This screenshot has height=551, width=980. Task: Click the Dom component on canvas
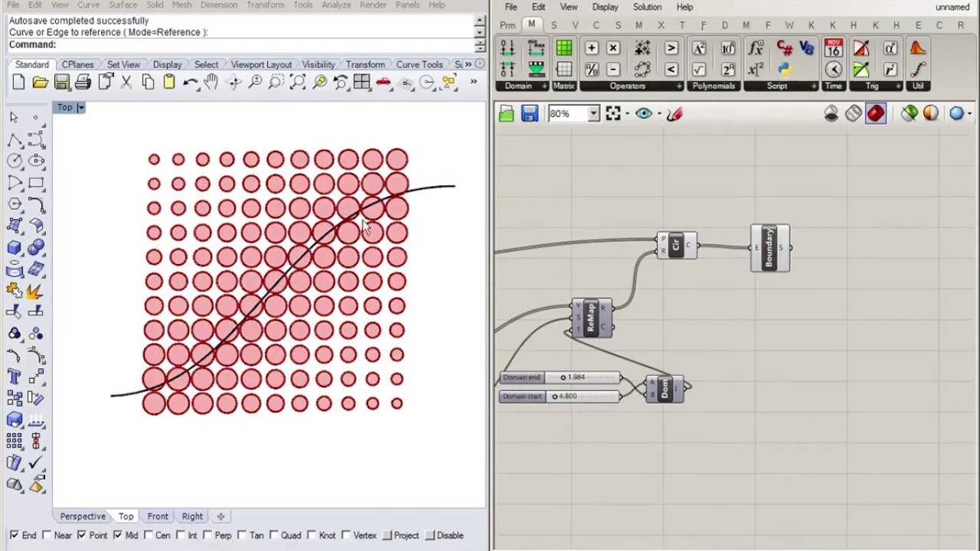[x=665, y=390]
